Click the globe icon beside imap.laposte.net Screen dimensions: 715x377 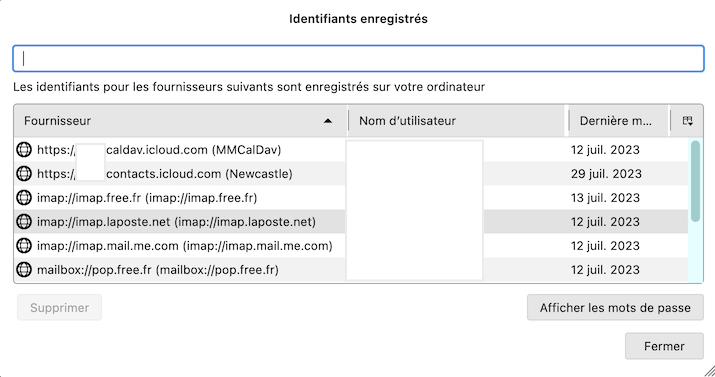tap(24, 222)
